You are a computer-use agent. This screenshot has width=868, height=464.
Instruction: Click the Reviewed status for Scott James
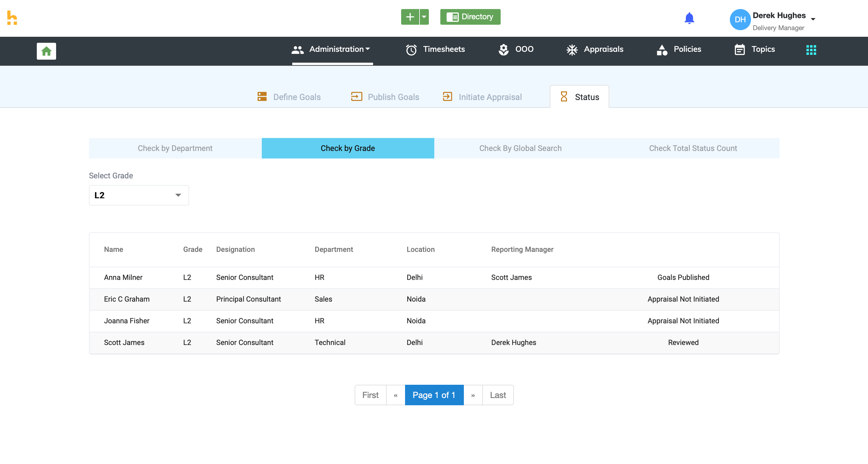(683, 343)
